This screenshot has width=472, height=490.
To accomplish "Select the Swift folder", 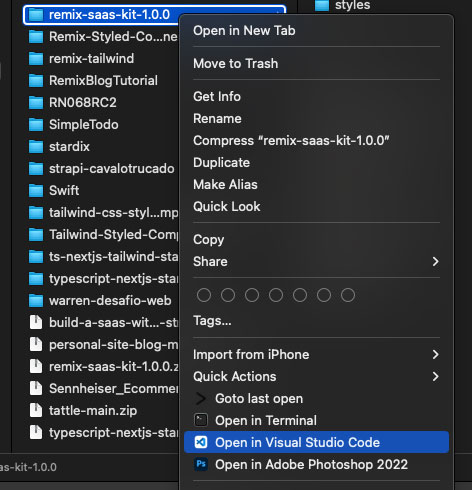I will click(54, 191).
